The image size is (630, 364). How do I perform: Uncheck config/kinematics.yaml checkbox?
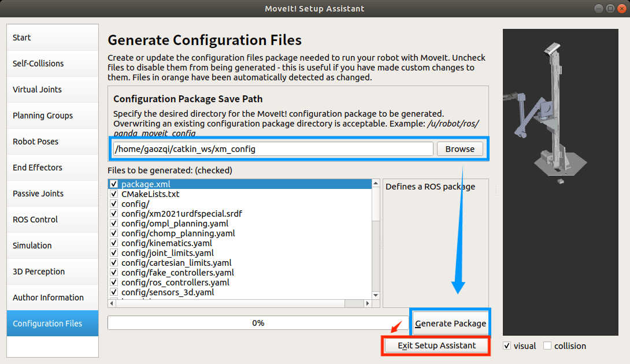click(114, 243)
